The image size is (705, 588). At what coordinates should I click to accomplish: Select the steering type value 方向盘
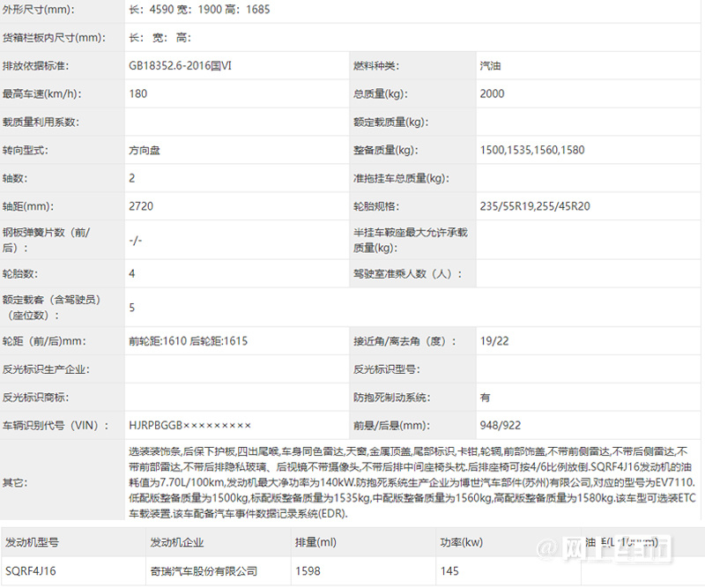pos(145,150)
